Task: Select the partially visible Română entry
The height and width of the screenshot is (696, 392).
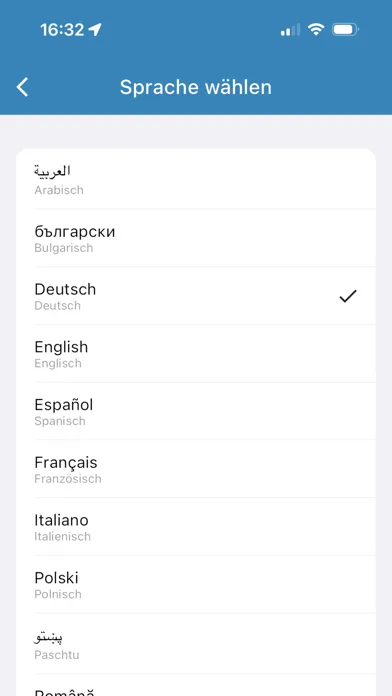Action: coord(196,685)
